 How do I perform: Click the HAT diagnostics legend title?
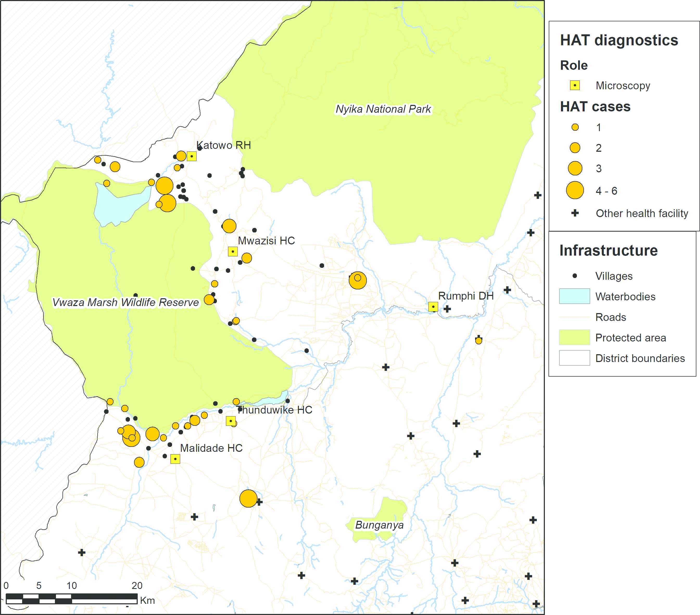pyautogui.click(x=619, y=40)
